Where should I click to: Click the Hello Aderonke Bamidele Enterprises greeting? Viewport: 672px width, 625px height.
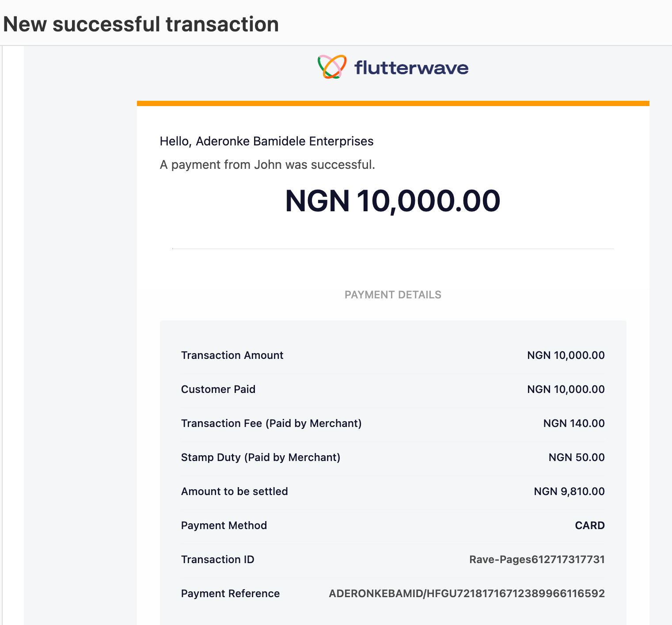click(x=266, y=141)
